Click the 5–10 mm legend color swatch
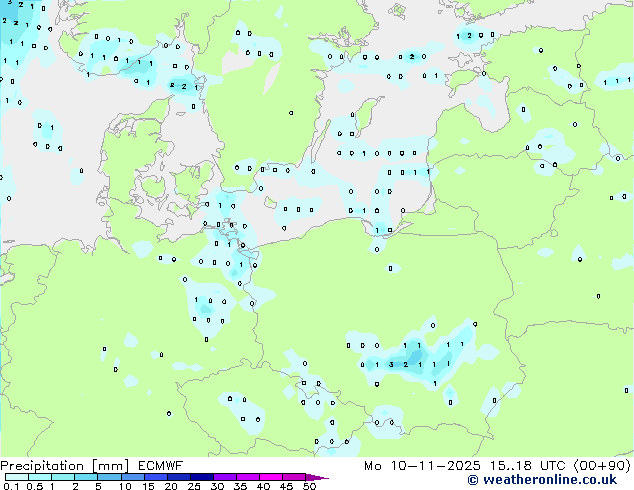This screenshot has height=490, width=634. point(109,477)
